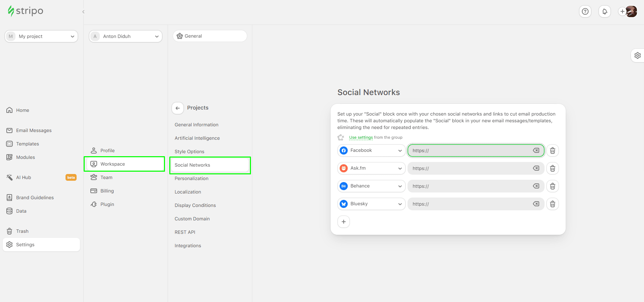Open the help question mark icon
Image resolution: width=644 pixels, height=302 pixels.
pyautogui.click(x=585, y=11)
